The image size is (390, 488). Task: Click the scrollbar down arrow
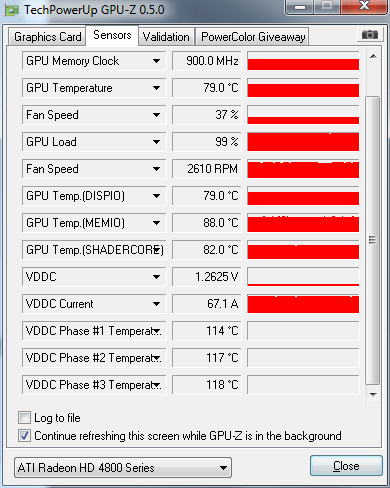373,394
